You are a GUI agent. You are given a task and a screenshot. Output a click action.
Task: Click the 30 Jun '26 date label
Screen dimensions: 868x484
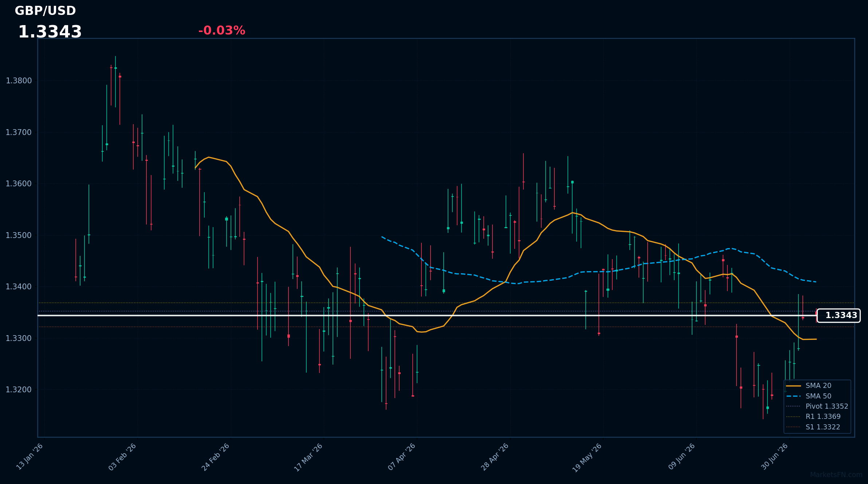coord(775,457)
